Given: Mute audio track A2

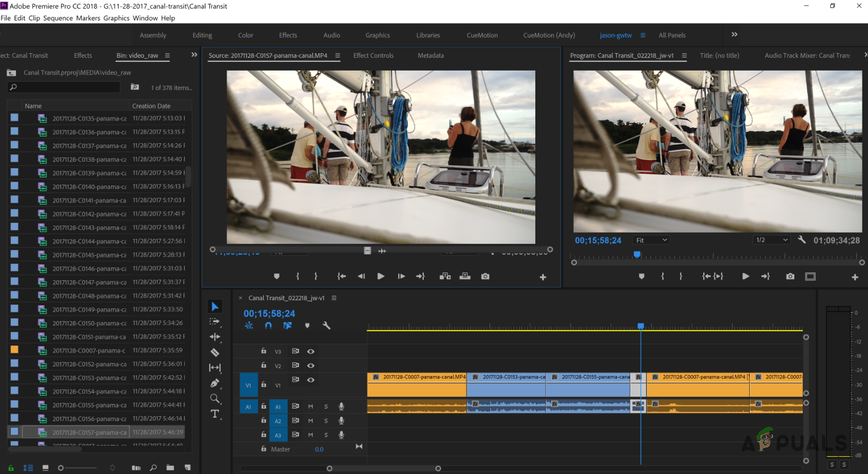Looking at the screenshot, I should click(311, 420).
